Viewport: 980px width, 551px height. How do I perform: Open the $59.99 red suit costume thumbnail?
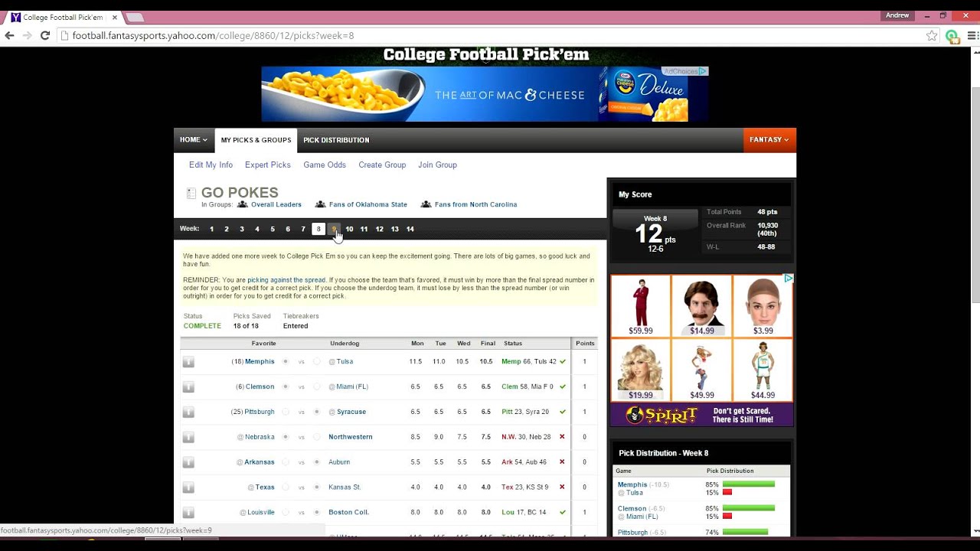click(x=641, y=306)
